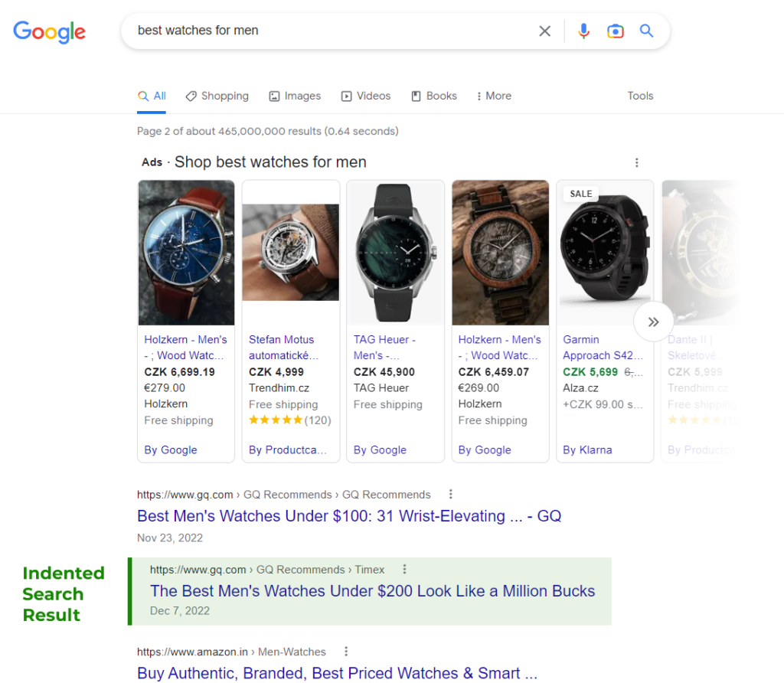
Task: Click the Google logo to go home
Action: [49, 32]
